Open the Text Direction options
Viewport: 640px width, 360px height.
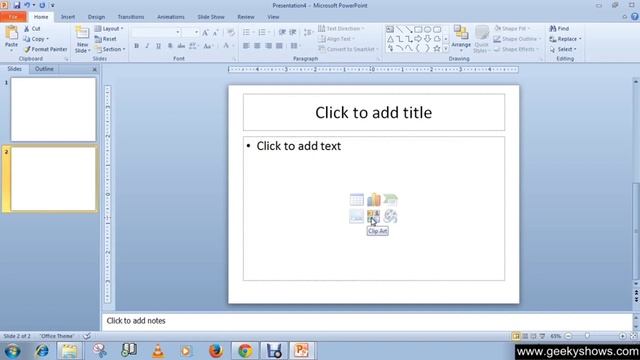point(341,29)
